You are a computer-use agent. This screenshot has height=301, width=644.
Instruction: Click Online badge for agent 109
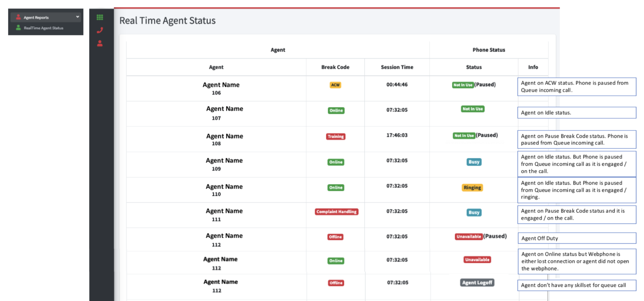pyautogui.click(x=336, y=162)
